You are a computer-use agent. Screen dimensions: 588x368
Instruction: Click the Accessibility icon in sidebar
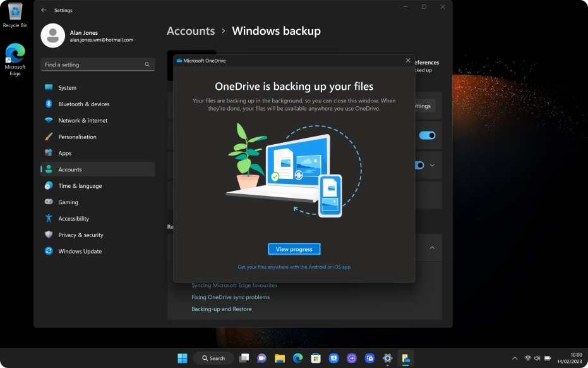tap(49, 219)
